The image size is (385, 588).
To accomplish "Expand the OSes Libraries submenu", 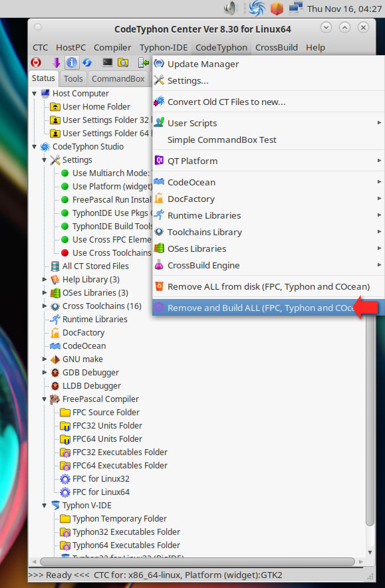I will tap(268, 248).
